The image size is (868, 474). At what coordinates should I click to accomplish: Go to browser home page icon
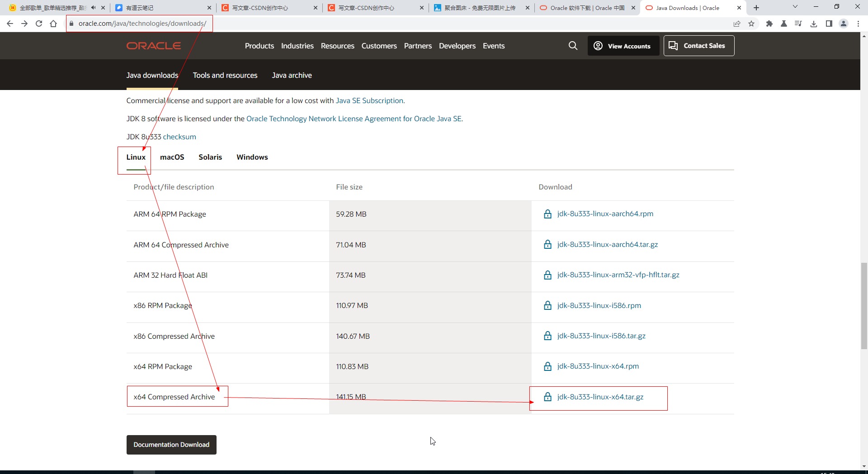click(x=53, y=24)
